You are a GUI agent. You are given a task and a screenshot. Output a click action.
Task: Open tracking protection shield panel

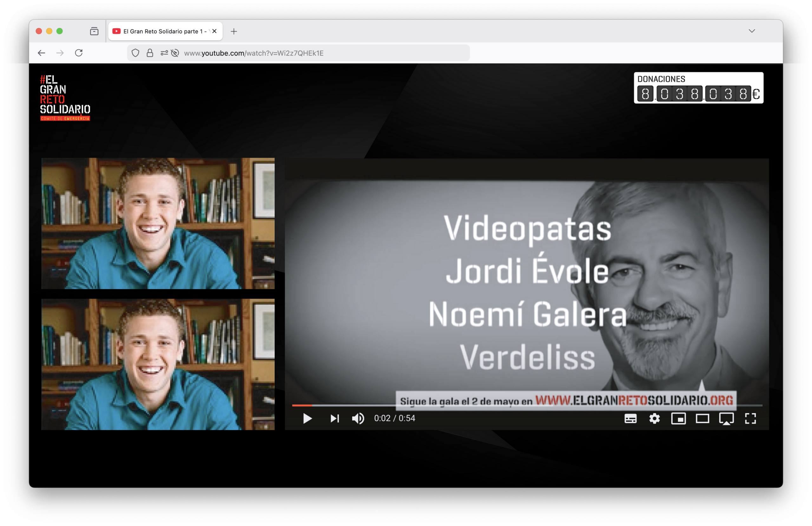pyautogui.click(x=135, y=53)
